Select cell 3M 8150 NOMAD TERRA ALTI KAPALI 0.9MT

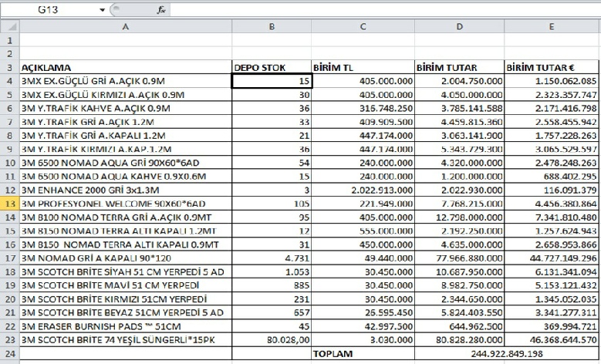[126, 244]
